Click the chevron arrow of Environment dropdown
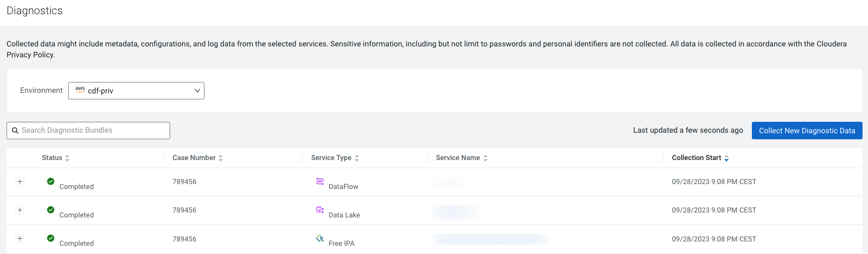The height and width of the screenshot is (254, 868). [197, 91]
